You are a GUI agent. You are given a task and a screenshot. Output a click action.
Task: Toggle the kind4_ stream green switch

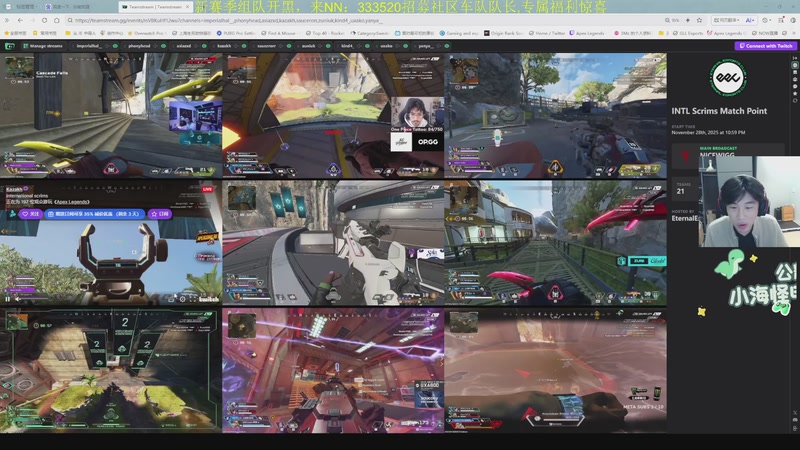coord(367,46)
